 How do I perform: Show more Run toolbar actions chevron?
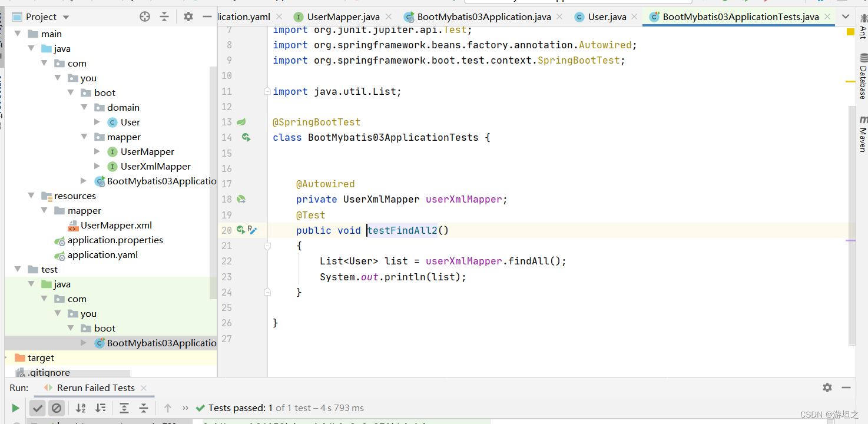coord(185,408)
